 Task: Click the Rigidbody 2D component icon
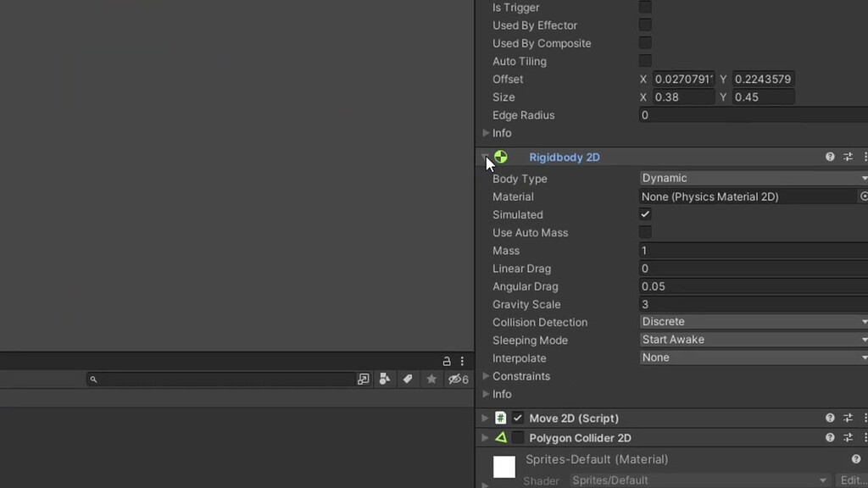coord(500,157)
